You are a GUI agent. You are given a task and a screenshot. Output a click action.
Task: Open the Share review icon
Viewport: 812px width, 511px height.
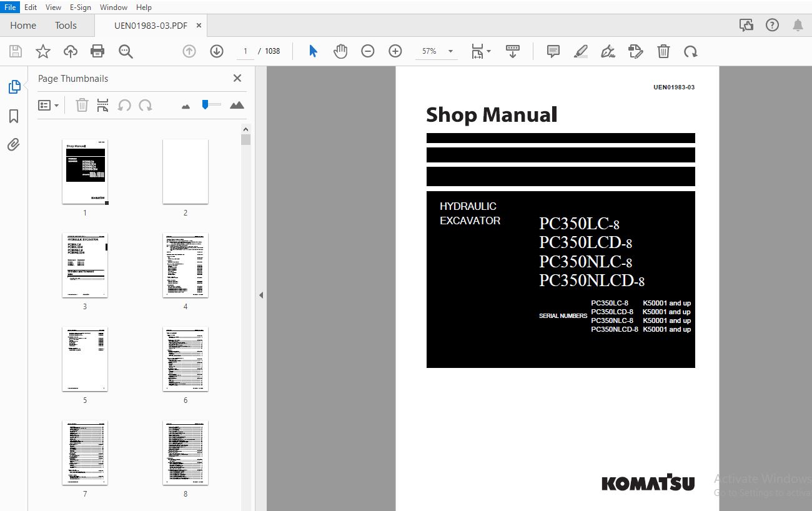[x=746, y=25]
